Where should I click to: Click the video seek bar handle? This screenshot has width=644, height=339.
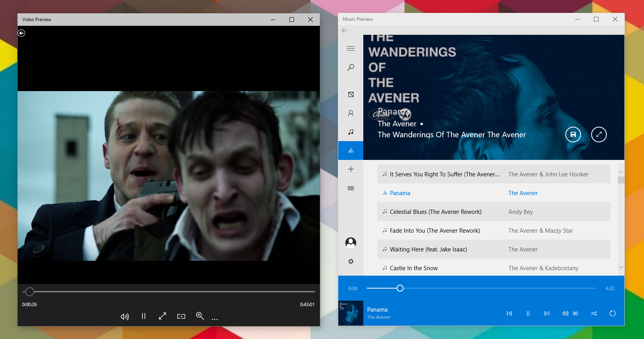[x=29, y=291]
